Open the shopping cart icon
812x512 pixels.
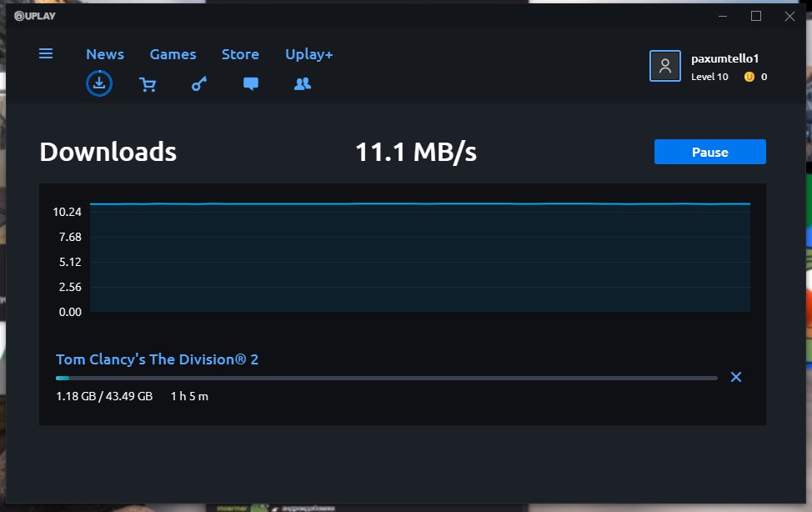click(148, 84)
